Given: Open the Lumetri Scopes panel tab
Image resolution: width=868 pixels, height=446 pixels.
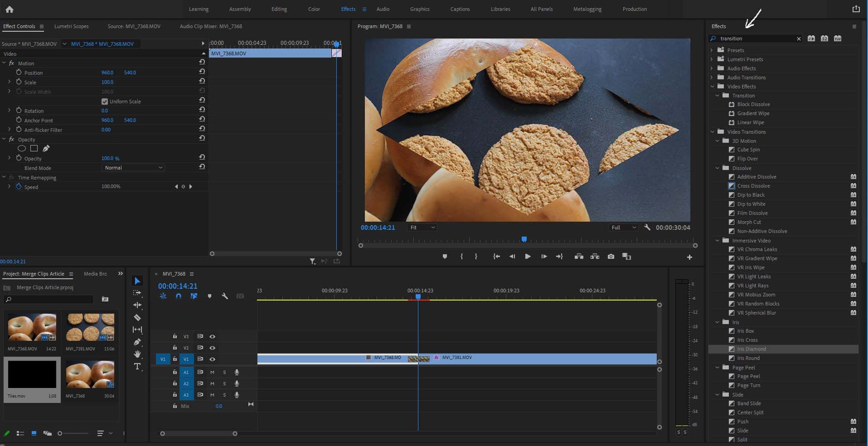Looking at the screenshot, I should point(71,26).
